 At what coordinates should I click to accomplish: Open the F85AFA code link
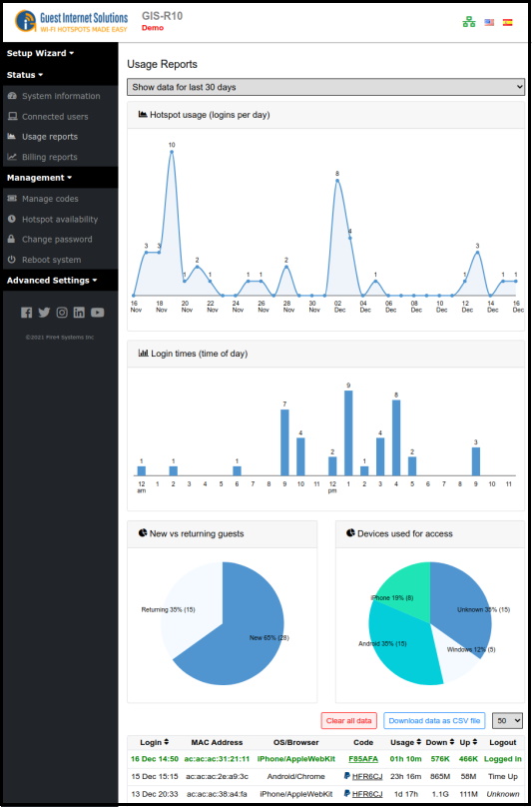tap(363, 759)
